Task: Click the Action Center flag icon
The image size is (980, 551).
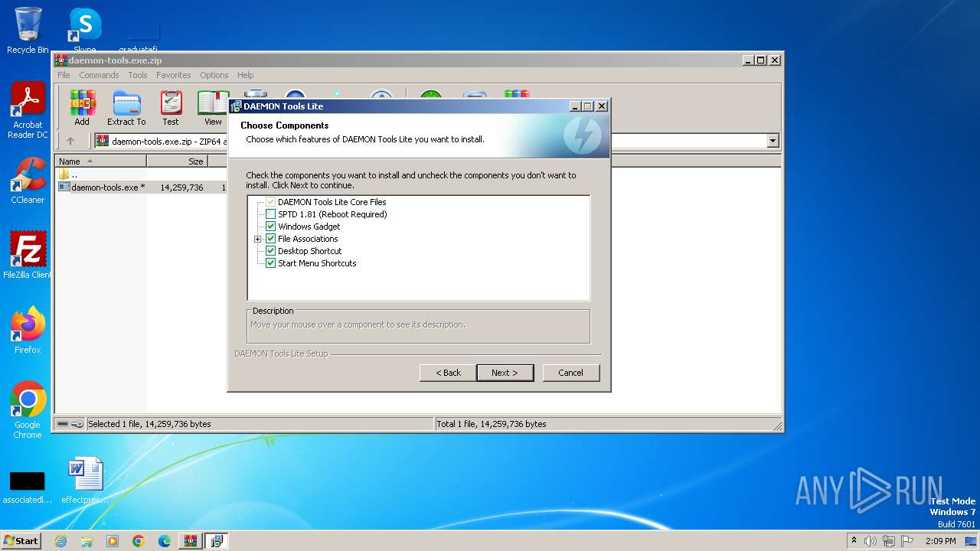Action: coord(907,541)
